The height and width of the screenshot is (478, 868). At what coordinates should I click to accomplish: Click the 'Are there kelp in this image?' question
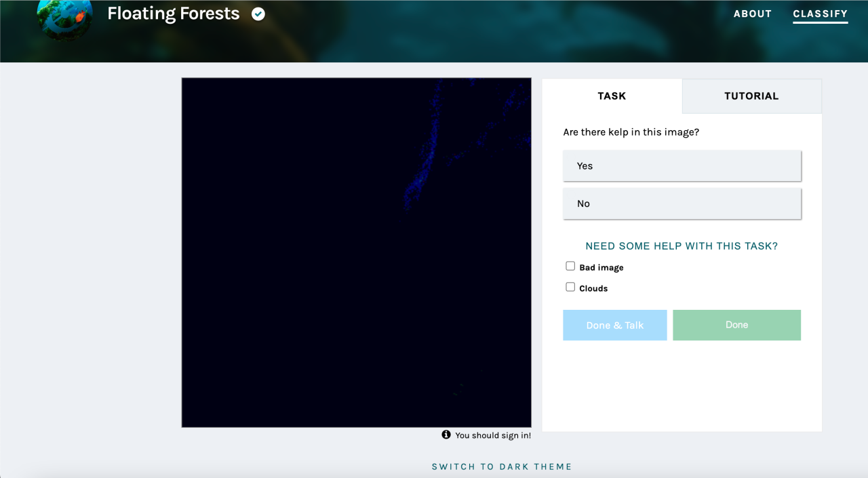631,132
